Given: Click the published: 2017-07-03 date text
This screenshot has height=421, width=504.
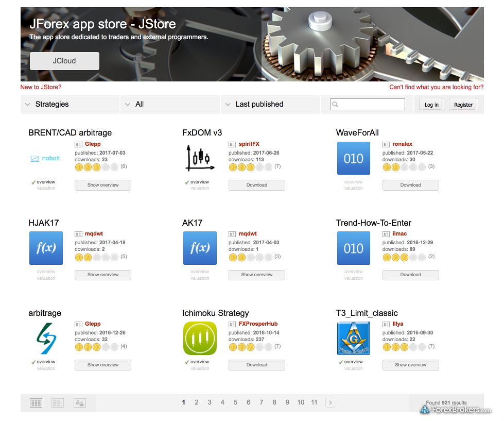Looking at the screenshot, I should 100,153.
